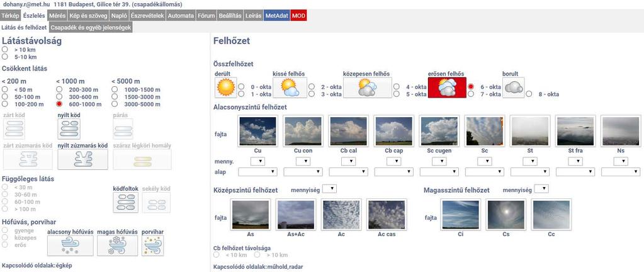Choose '8 - okta' cloud cover
Screen dimensions: 644x272
click(529, 94)
